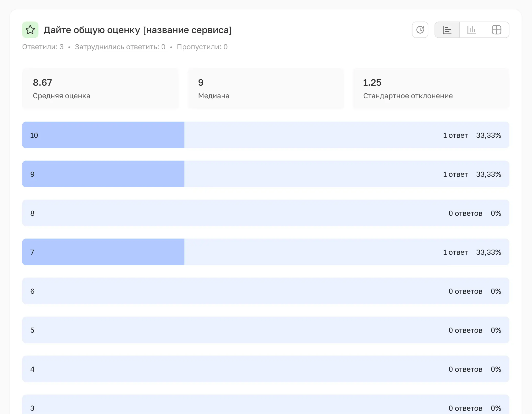Click the standard deviation card

click(x=431, y=88)
